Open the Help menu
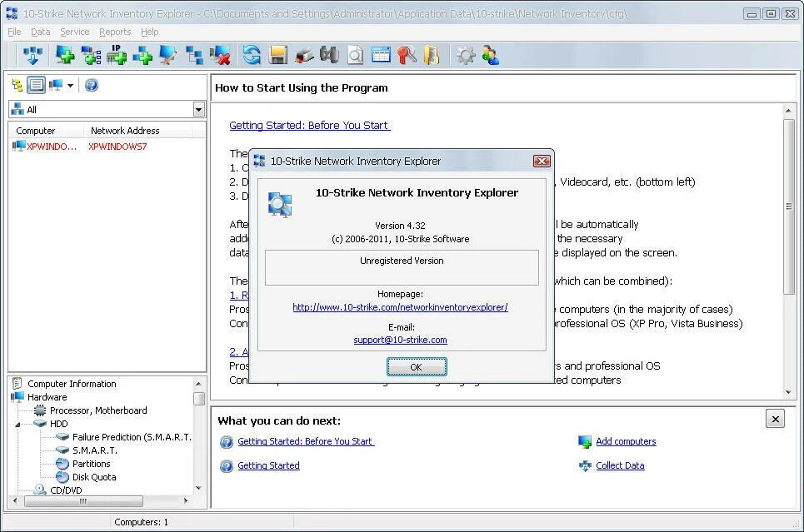The width and height of the screenshot is (804, 532). (x=150, y=32)
